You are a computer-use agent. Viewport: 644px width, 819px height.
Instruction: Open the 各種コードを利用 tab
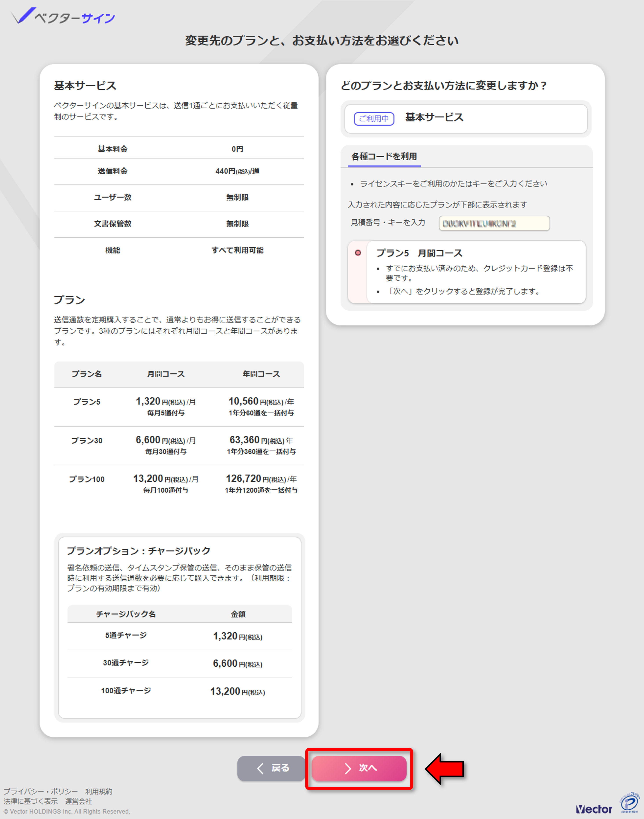384,156
